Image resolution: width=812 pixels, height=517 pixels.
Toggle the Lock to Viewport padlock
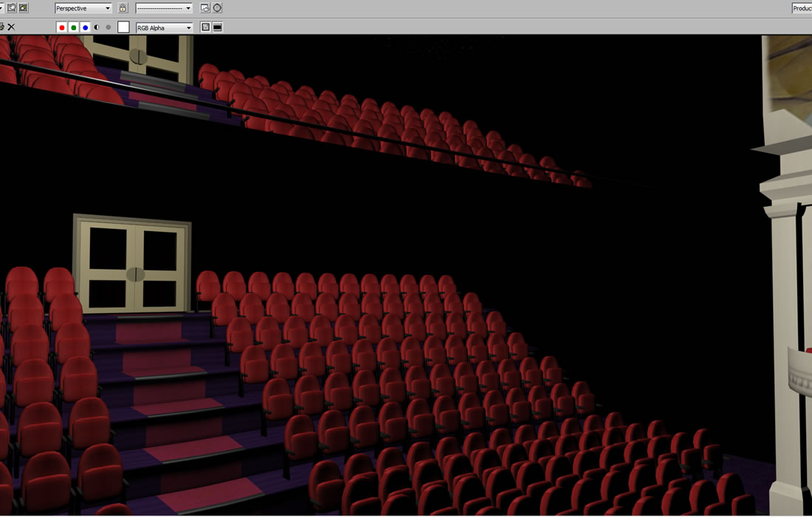click(x=123, y=8)
